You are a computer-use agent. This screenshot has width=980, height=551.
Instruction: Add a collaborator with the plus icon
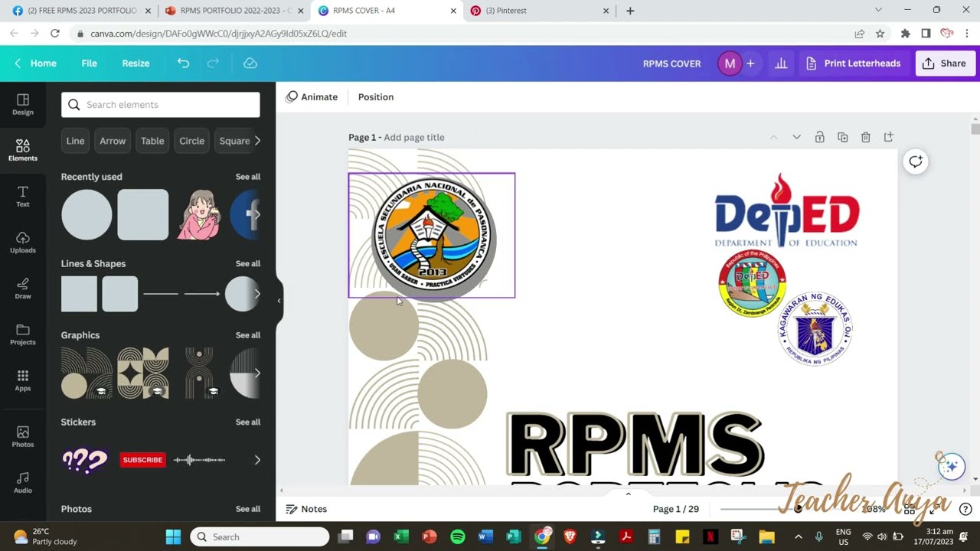pos(750,64)
